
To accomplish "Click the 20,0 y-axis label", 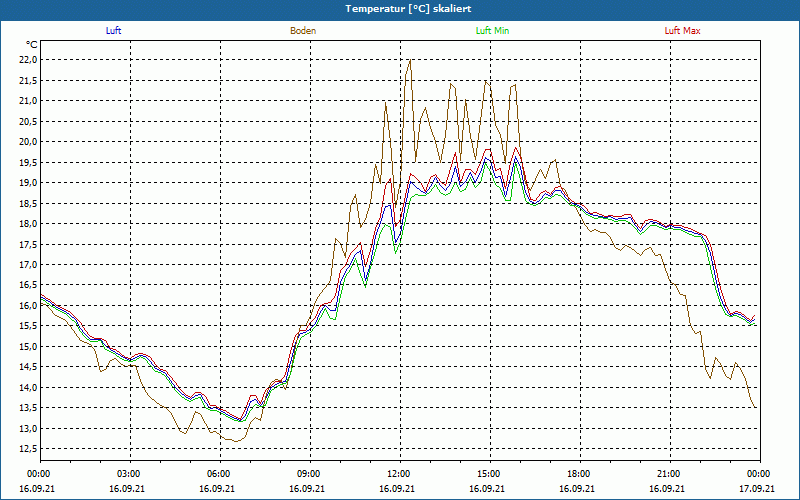I will 30,142.
